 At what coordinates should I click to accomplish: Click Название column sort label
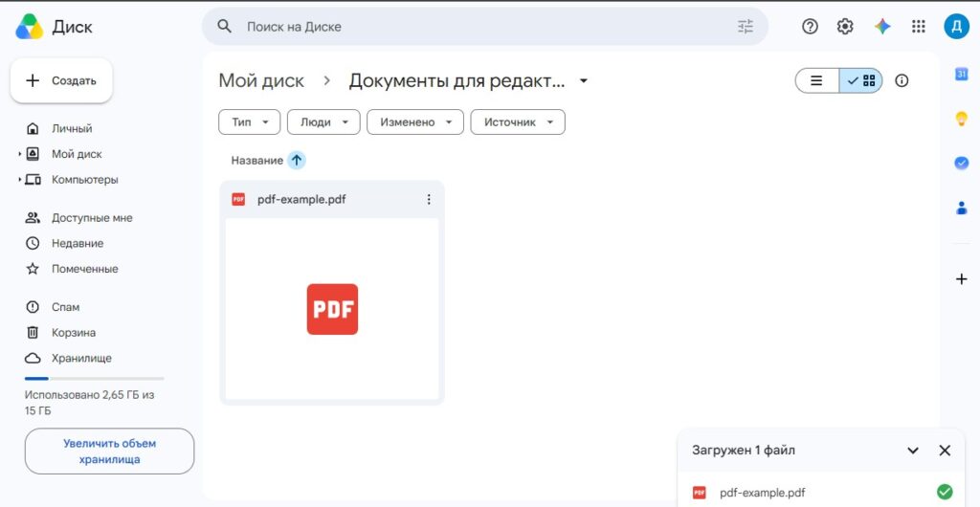pyautogui.click(x=256, y=161)
